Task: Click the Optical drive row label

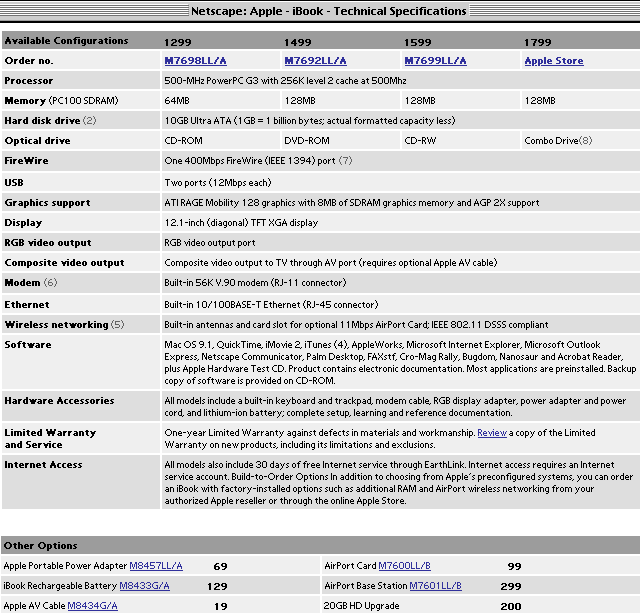Action: [38, 141]
